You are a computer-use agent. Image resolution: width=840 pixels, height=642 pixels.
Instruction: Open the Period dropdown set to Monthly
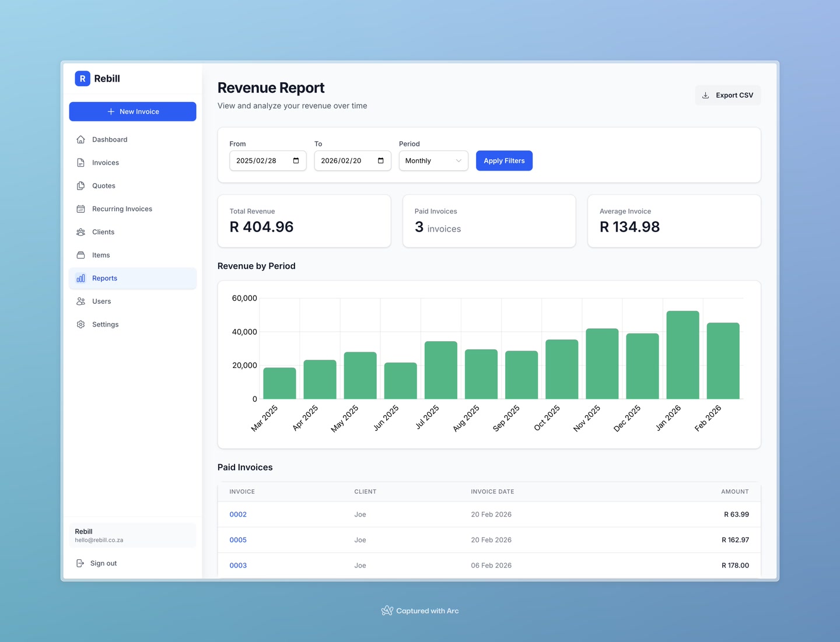point(433,160)
